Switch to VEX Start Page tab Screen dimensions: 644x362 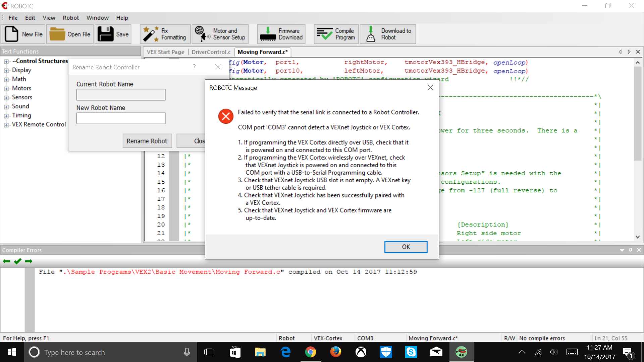click(165, 52)
